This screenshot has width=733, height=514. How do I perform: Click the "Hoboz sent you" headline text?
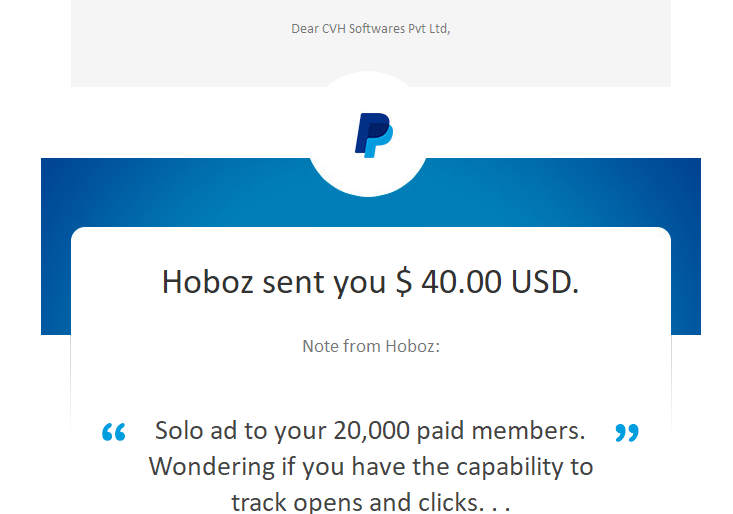pyautogui.click(x=273, y=282)
